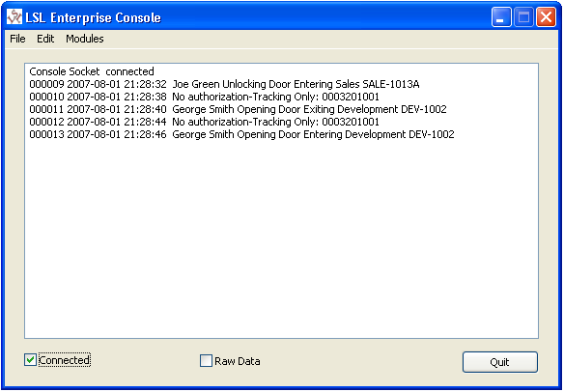Click the Connected checkbox label text
The image size is (564, 392).
(x=65, y=360)
